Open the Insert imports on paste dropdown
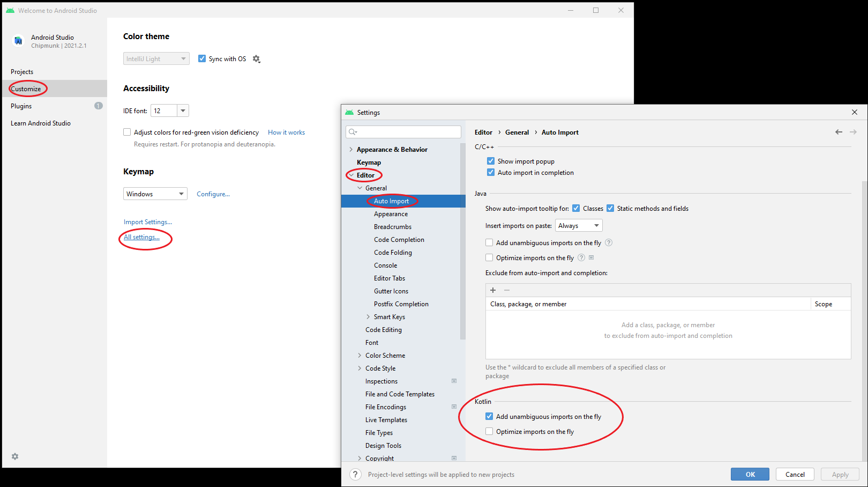868x487 pixels. [579, 226]
